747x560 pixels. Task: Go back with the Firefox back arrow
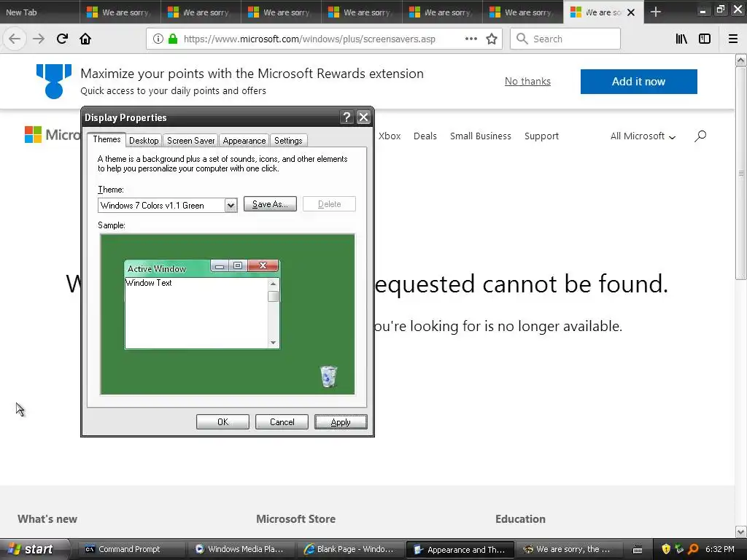tap(15, 39)
